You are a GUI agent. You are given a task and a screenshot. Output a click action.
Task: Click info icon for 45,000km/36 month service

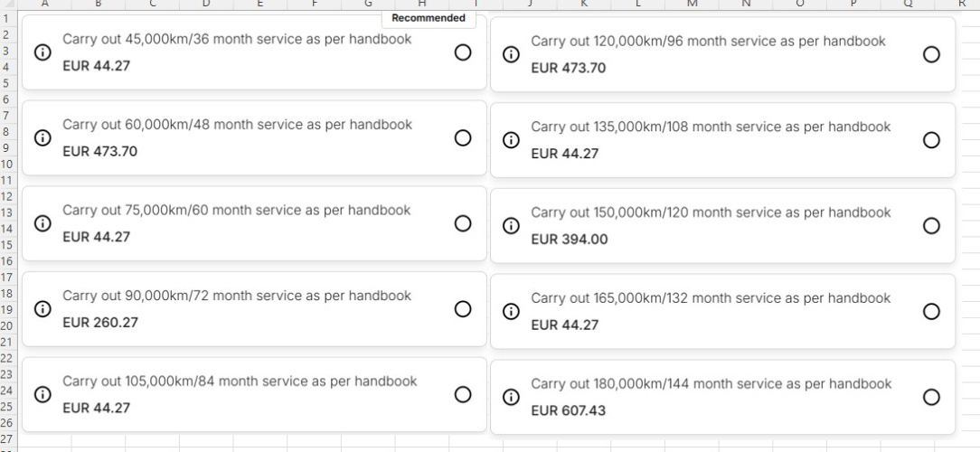42,52
